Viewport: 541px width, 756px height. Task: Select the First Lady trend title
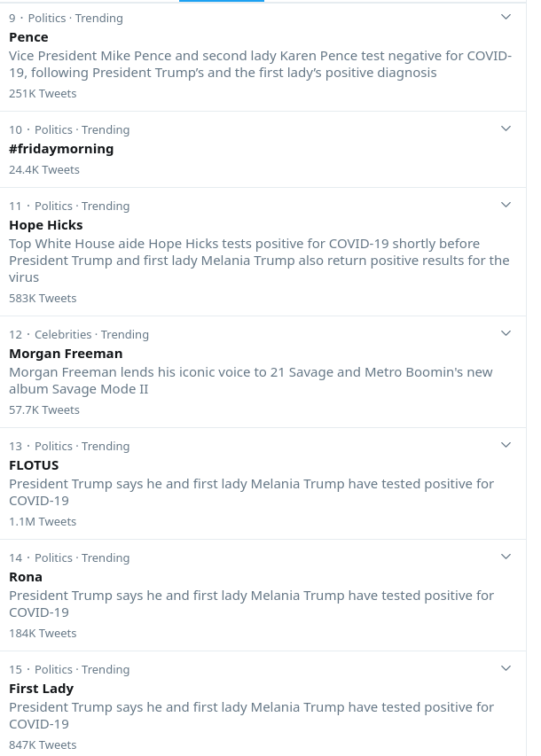[x=41, y=689]
